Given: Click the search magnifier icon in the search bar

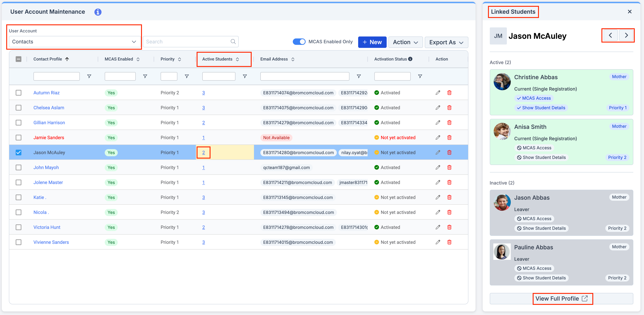Looking at the screenshot, I should click(x=233, y=41).
